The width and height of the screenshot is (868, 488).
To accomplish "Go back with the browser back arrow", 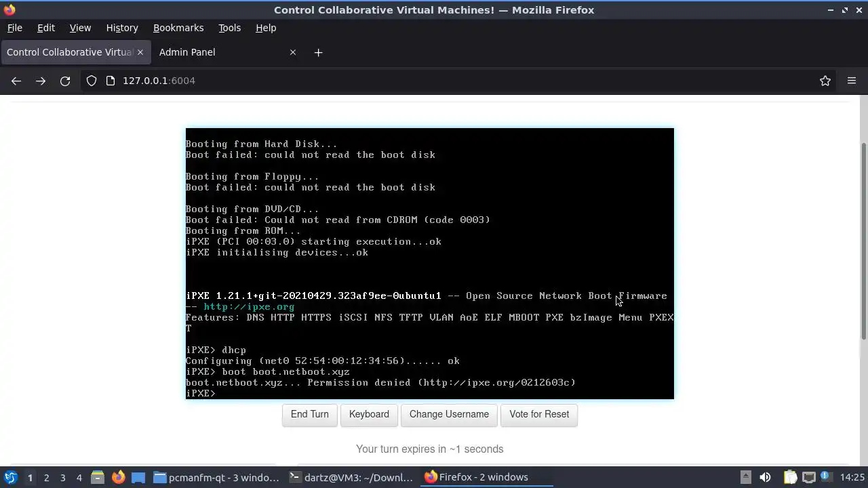I will coord(16,81).
